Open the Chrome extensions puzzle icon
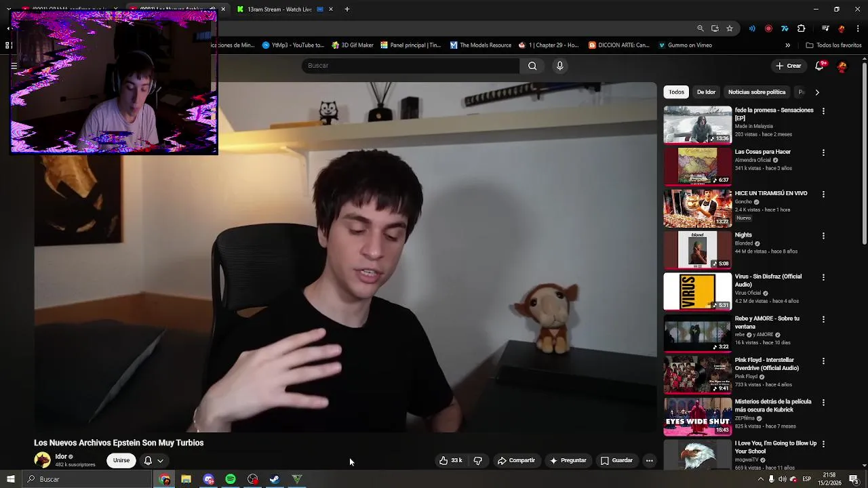The width and height of the screenshot is (868, 488). tap(801, 28)
